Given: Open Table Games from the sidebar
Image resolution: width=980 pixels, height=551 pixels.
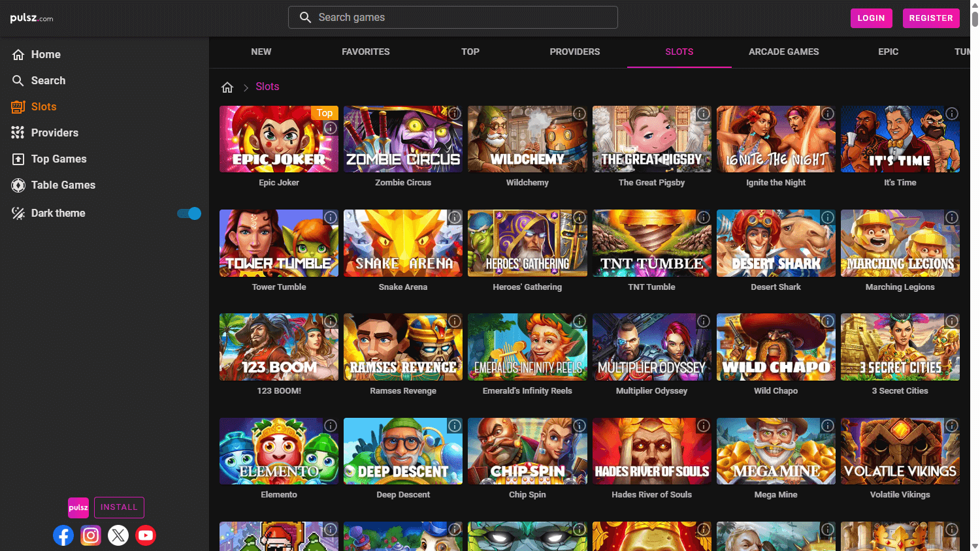Looking at the screenshot, I should tap(62, 185).
